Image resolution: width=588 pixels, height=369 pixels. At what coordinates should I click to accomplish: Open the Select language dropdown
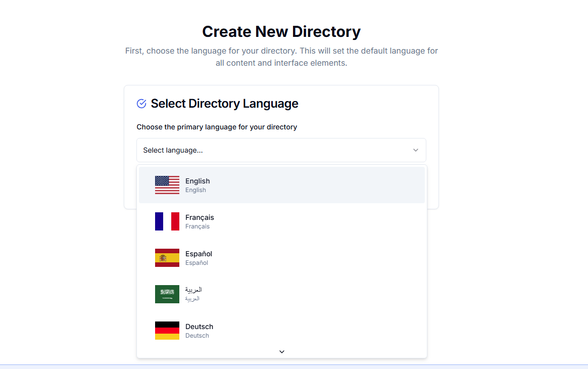point(281,150)
